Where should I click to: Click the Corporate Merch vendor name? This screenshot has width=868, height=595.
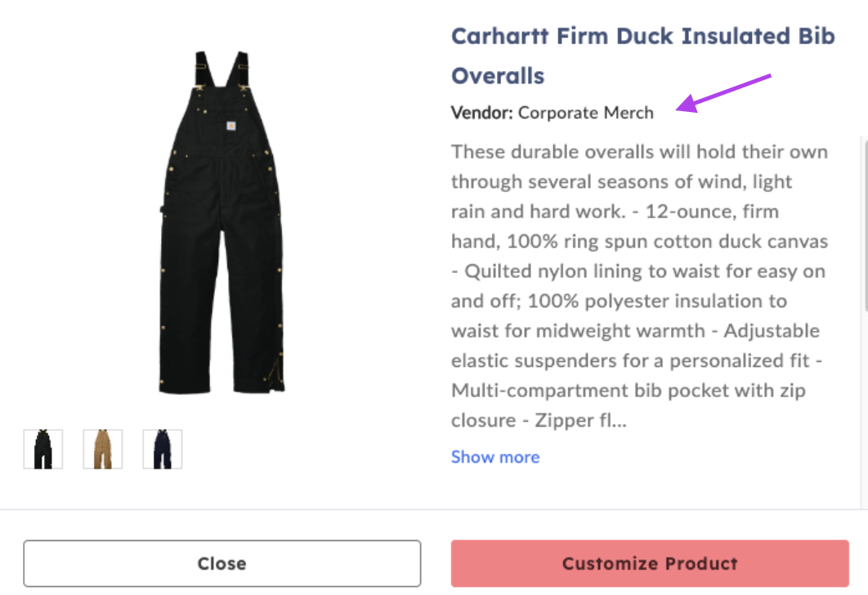(586, 113)
